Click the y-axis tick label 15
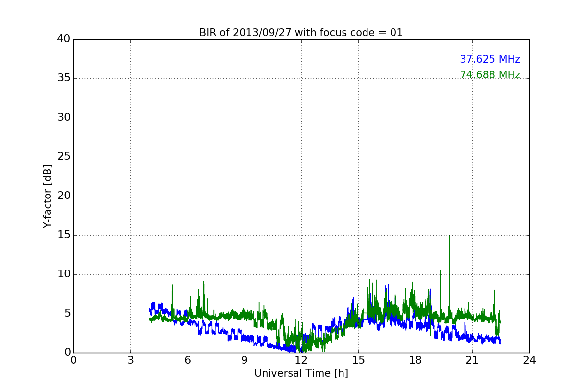The width and height of the screenshot is (588, 392). 64,235
